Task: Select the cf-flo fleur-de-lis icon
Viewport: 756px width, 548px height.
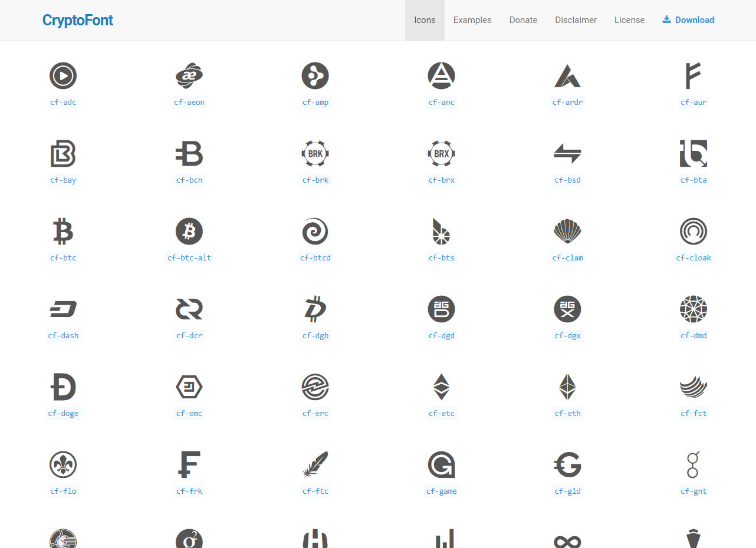Action: click(63, 464)
